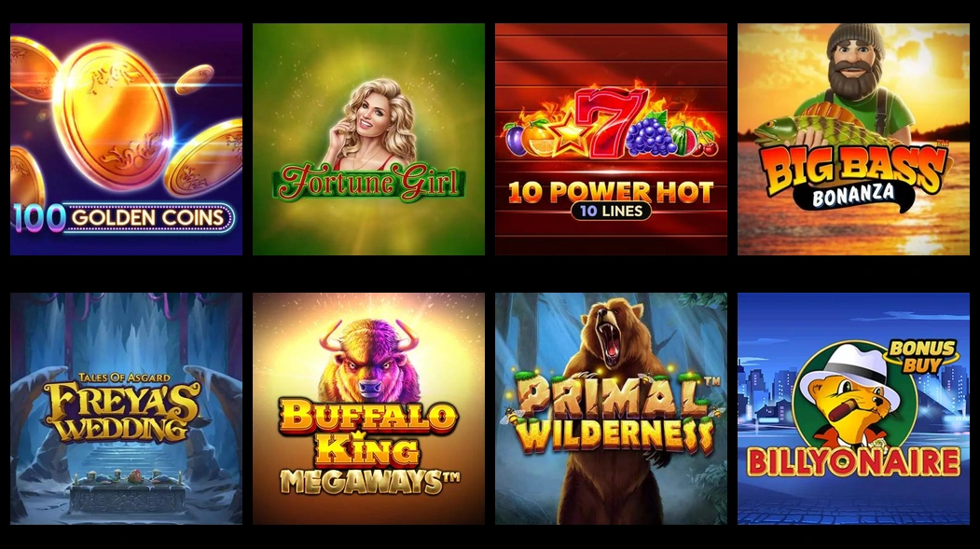Open Buffalo King Megaways game
The width and height of the screenshot is (980, 549).
click(368, 408)
